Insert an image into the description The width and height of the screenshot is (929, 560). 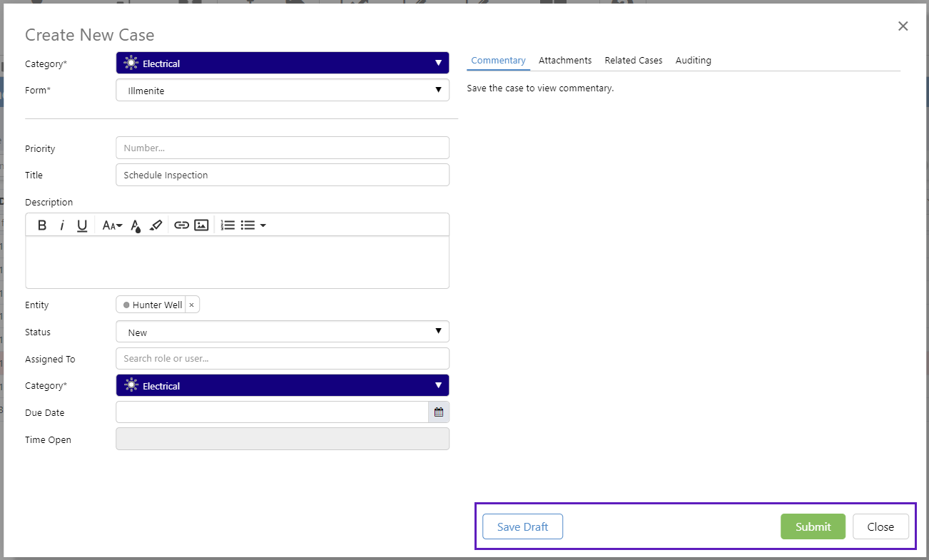(x=201, y=225)
